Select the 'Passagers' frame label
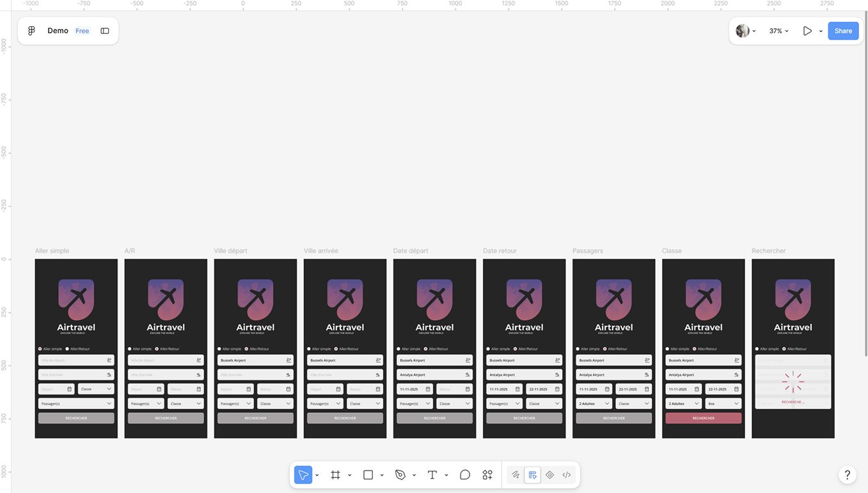868x493 pixels. 588,251
